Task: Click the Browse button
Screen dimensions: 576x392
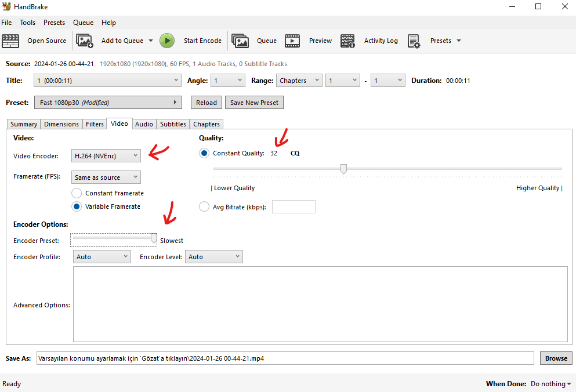Action: (556, 358)
